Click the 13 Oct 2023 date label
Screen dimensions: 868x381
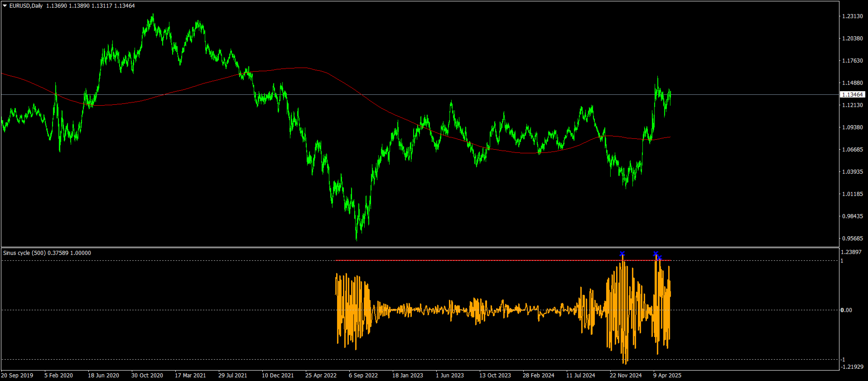[495, 376]
